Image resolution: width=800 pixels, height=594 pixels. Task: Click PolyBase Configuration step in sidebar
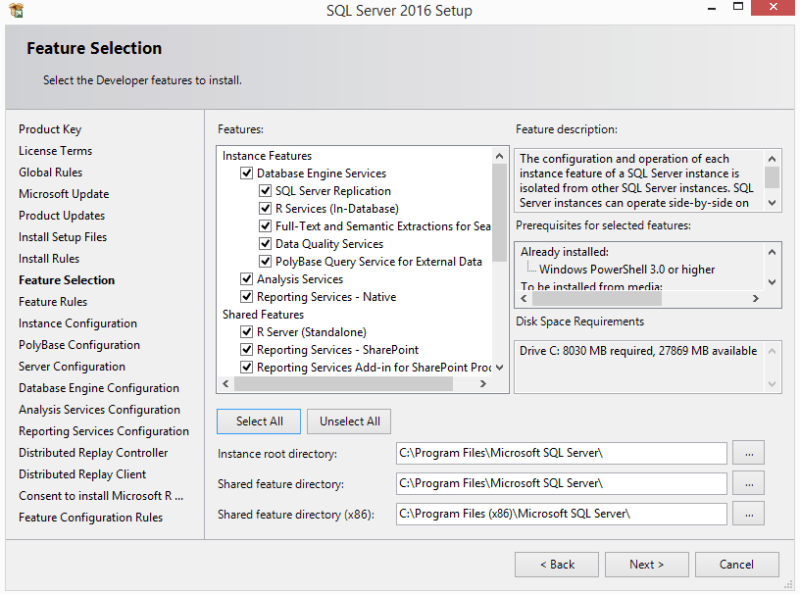79,345
